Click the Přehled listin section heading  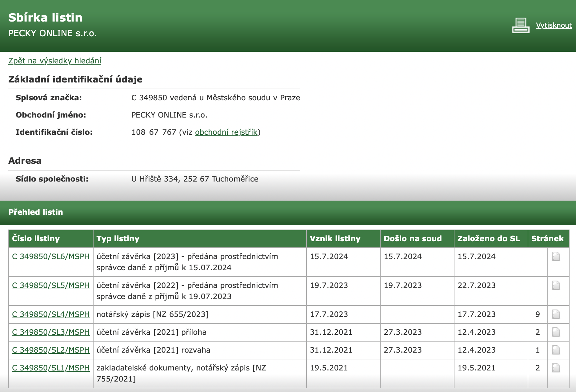coord(36,212)
